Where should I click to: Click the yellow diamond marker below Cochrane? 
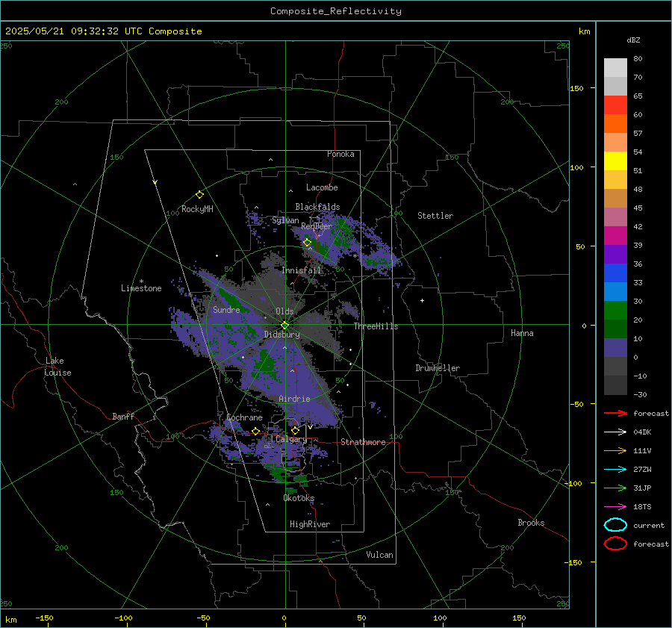[x=256, y=432]
